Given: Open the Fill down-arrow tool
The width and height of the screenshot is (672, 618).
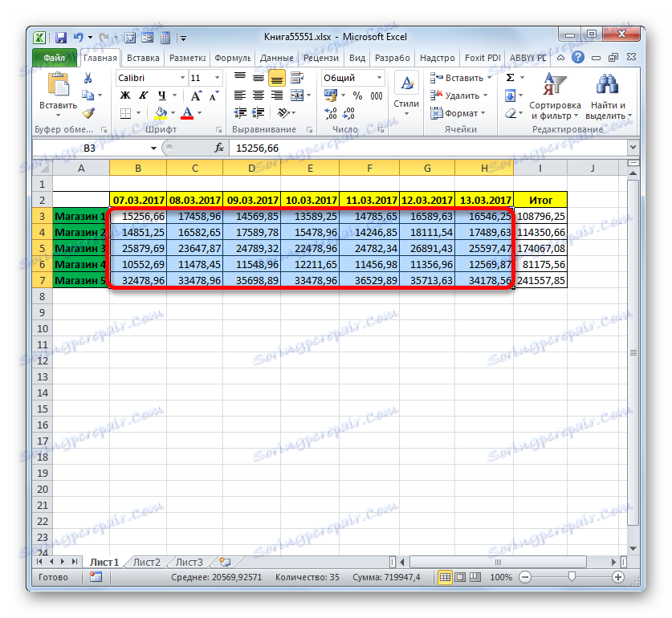Looking at the screenshot, I should (510, 96).
